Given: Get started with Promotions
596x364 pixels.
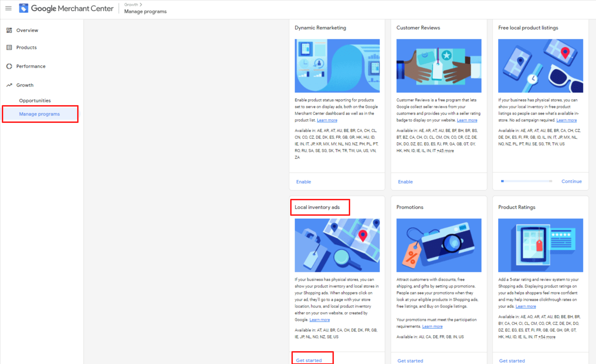Looking at the screenshot, I should [x=410, y=361].
